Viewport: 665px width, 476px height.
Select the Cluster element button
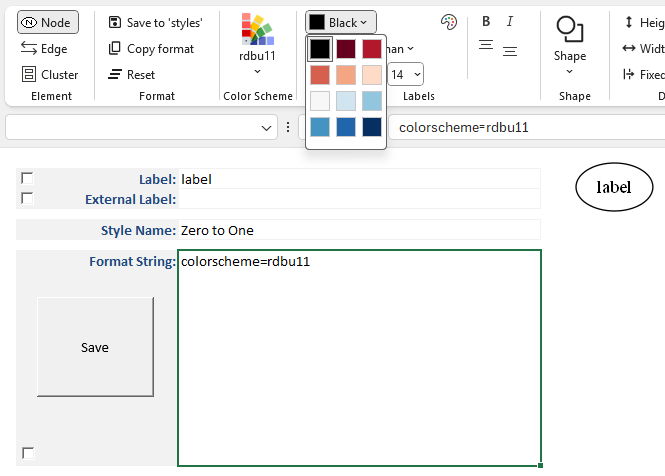pyautogui.click(x=49, y=74)
